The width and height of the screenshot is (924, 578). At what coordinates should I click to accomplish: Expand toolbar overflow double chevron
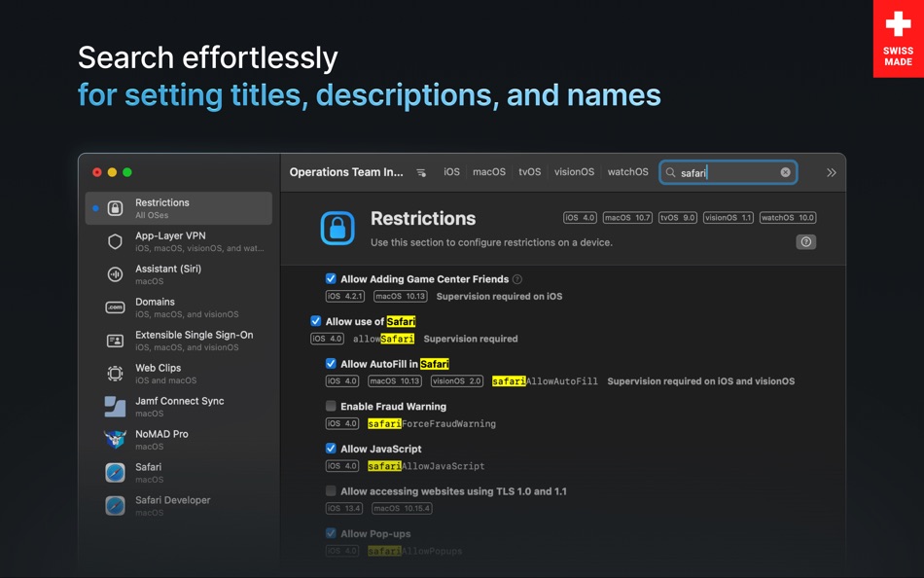pyautogui.click(x=832, y=172)
